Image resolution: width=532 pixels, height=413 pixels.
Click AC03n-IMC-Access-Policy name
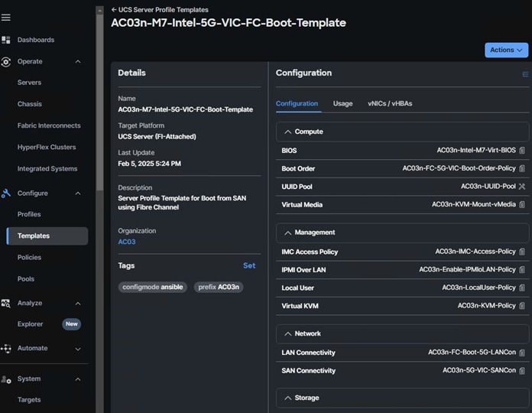tap(475, 252)
